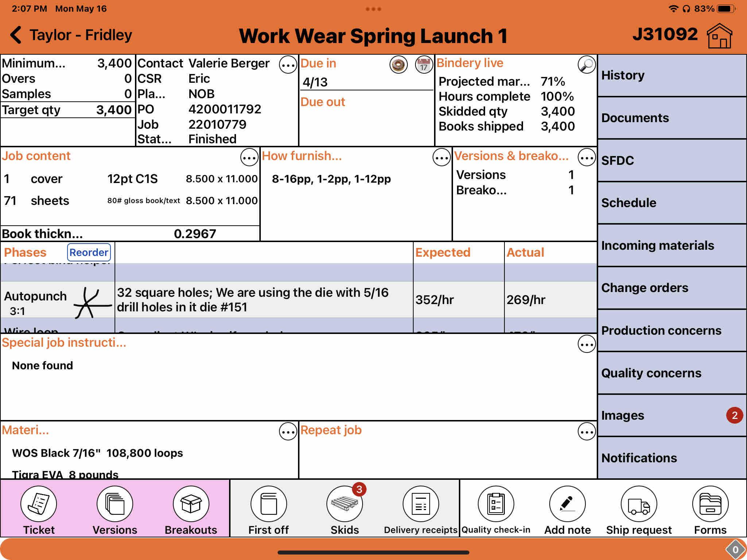Tap the donut icon in Due in
The image size is (747, 560).
click(x=398, y=65)
